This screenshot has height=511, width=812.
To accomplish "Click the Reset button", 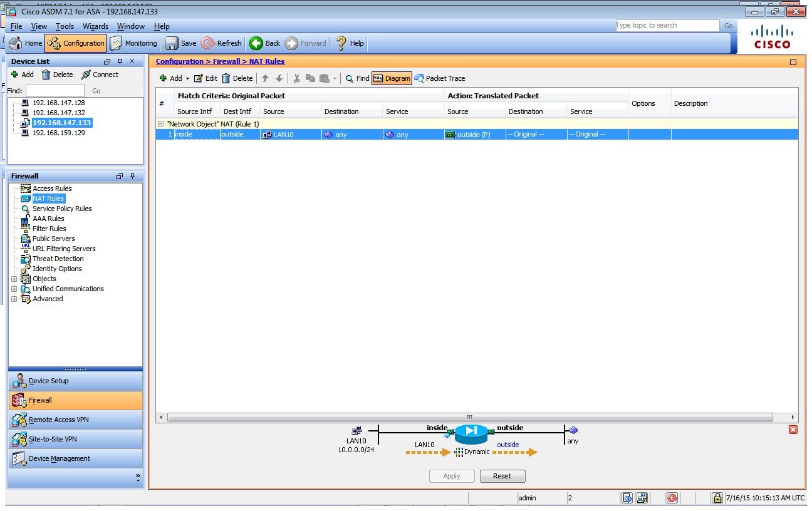I will pos(502,476).
